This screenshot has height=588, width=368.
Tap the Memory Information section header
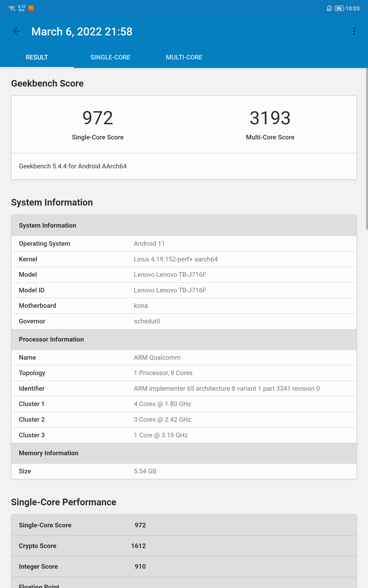click(184, 453)
